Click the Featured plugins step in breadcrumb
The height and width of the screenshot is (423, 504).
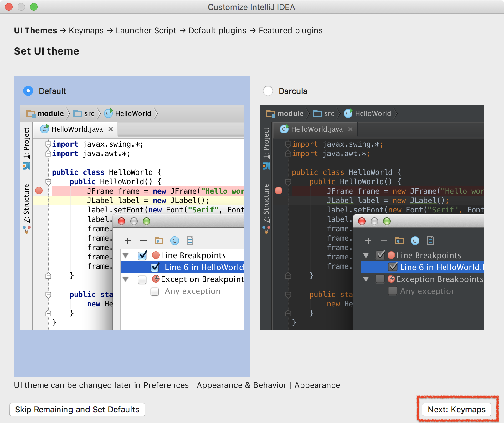(x=291, y=30)
